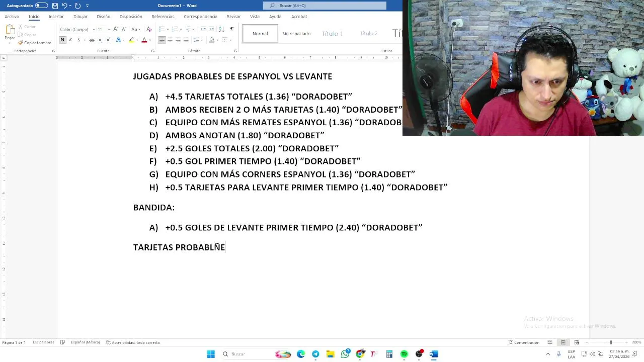
Task: Open the font color dropdown arrow
Action: point(150,40)
